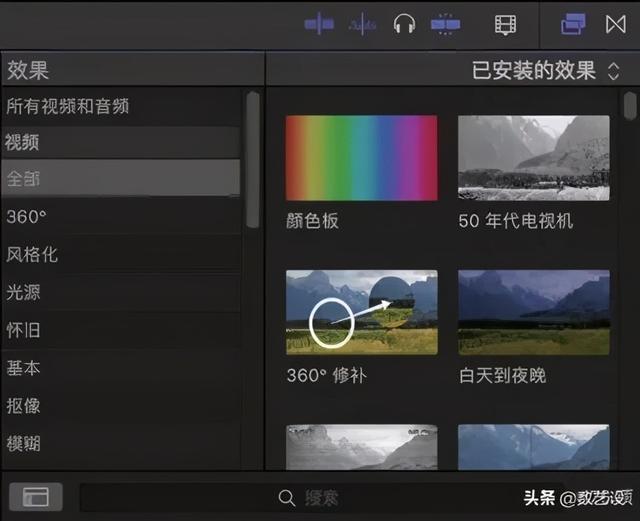Screen dimensions: 640x521
Task: Open clip appearance filmstrip icon
Action: [505, 25]
